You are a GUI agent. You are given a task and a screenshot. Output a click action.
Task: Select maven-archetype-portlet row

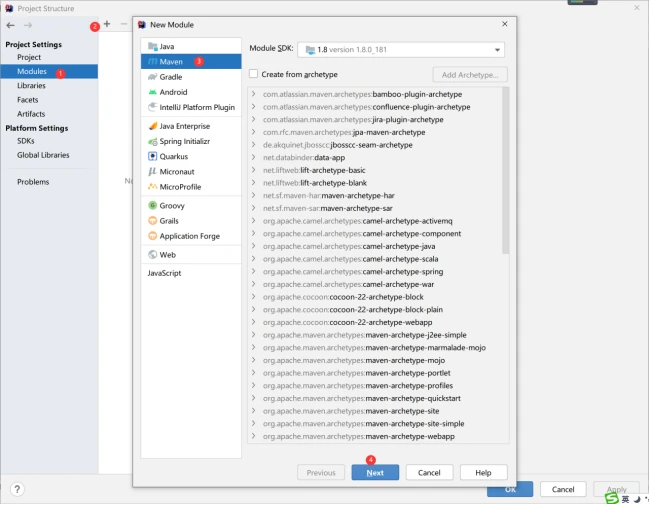click(x=375, y=373)
